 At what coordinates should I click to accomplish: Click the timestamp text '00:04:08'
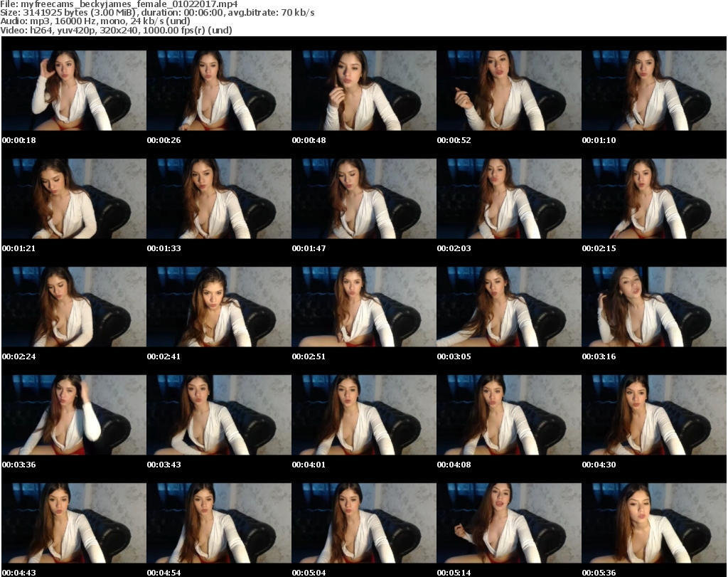[x=454, y=465]
